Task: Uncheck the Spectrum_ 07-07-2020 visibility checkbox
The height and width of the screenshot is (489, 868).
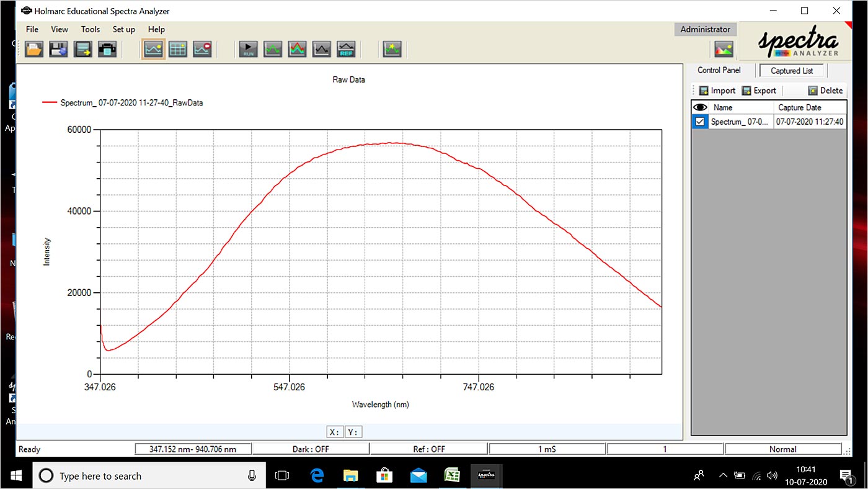Action: tap(700, 122)
